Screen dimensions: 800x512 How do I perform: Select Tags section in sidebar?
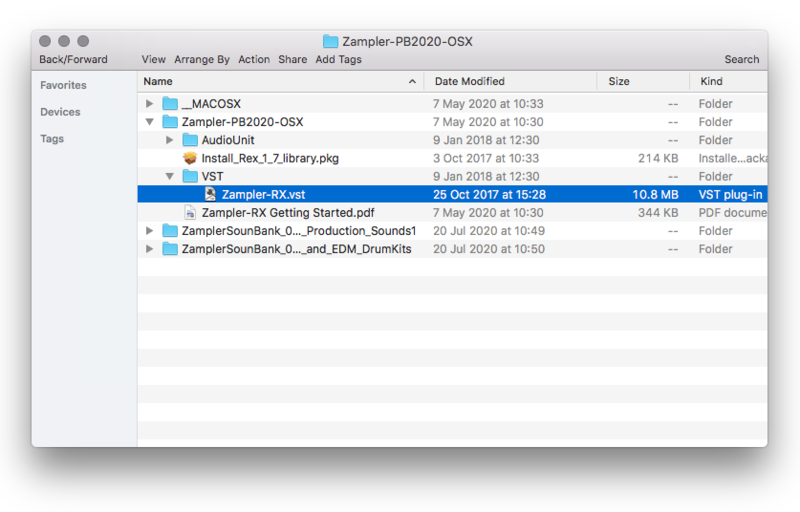(52, 139)
